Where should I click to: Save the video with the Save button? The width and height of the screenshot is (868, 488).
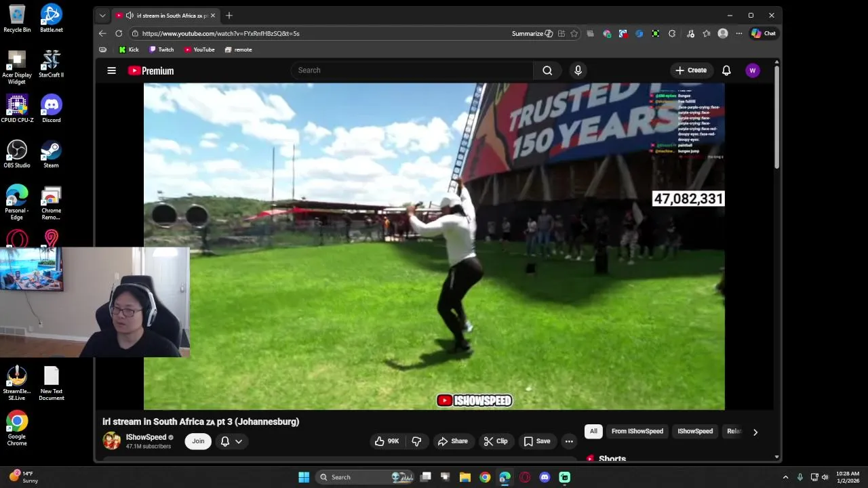click(536, 441)
